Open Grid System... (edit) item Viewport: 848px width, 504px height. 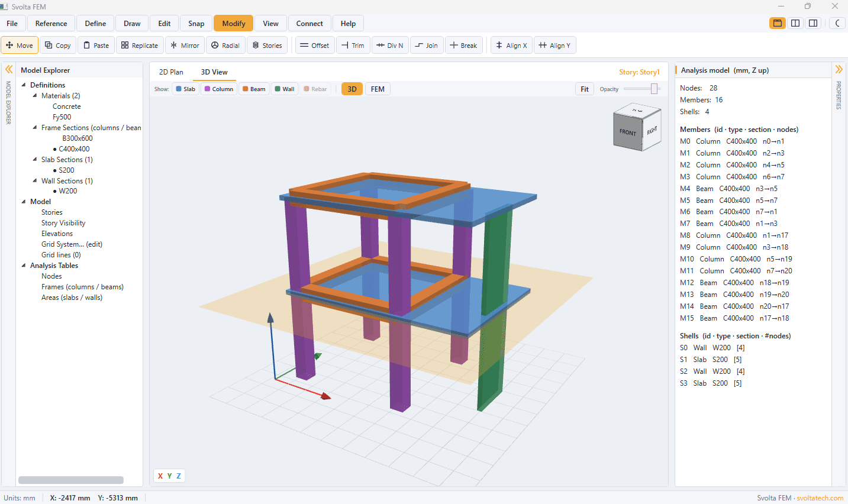click(72, 244)
